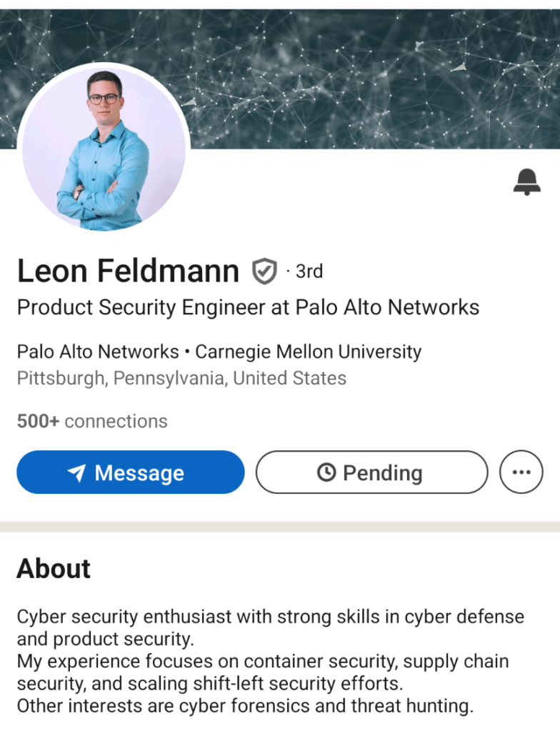Click the sentence starting with 'My experience focuses'

(x=262, y=662)
